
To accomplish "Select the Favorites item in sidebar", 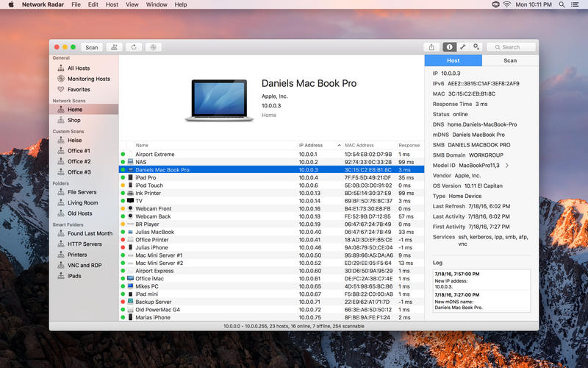I will 79,90.
